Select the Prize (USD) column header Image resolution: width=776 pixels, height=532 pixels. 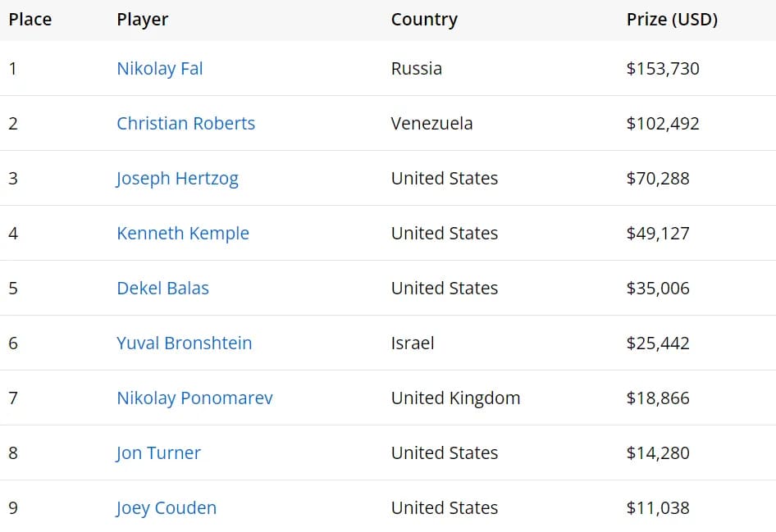672,20
